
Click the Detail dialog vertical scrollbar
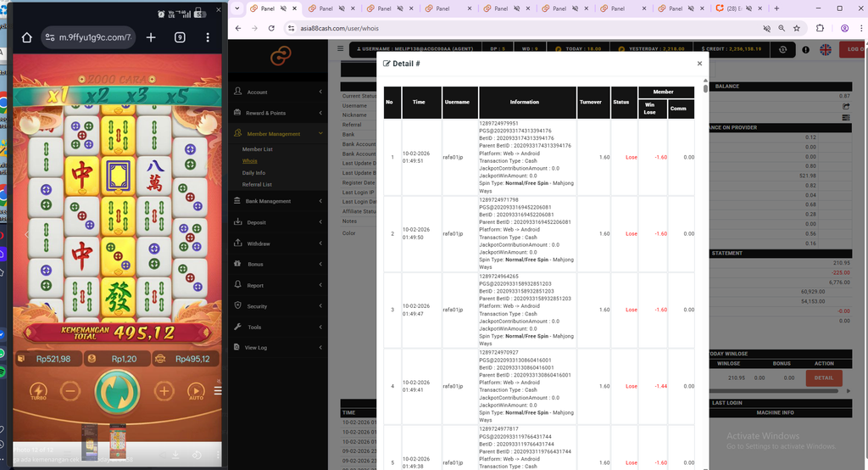coord(705,89)
